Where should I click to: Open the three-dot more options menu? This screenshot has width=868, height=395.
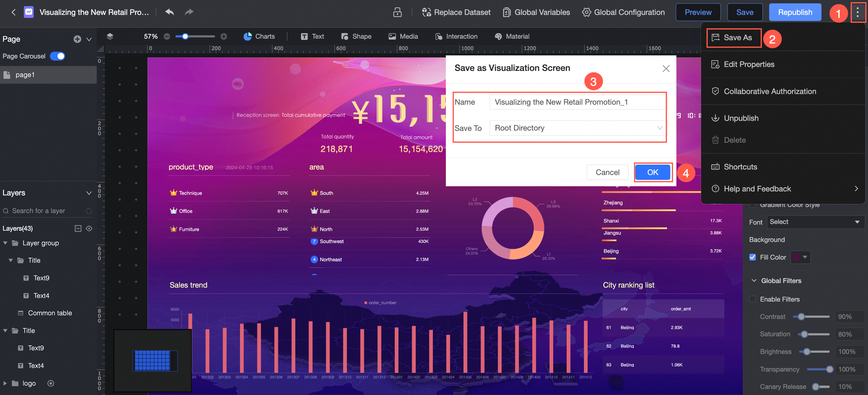click(x=857, y=12)
